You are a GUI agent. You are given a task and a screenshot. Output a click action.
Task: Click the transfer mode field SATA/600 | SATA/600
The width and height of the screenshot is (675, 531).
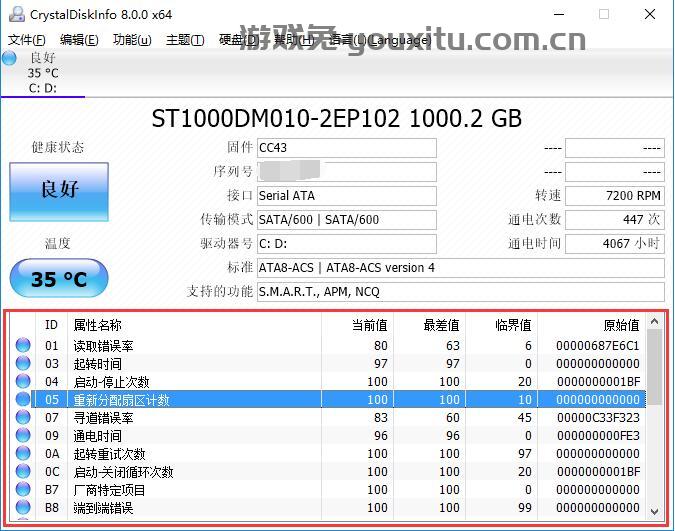pyautogui.click(x=347, y=220)
